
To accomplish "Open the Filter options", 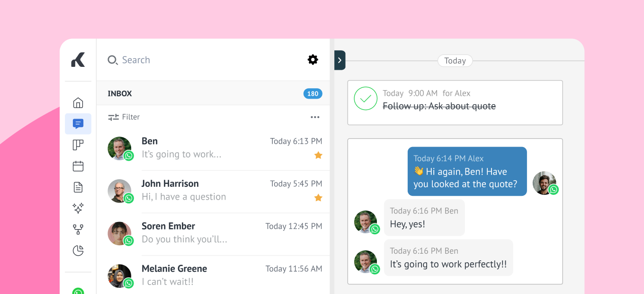I will point(124,117).
